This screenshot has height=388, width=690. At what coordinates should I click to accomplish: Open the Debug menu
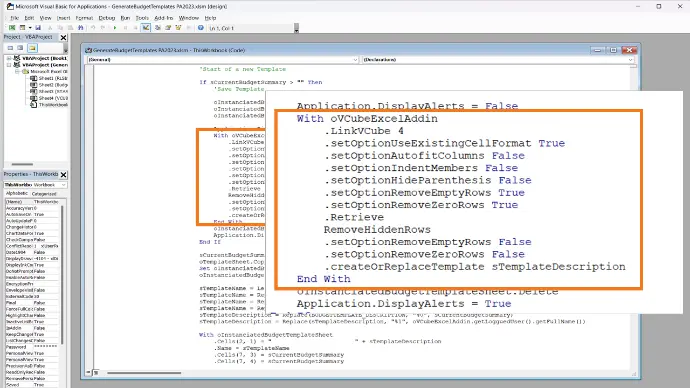pyautogui.click(x=106, y=18)
